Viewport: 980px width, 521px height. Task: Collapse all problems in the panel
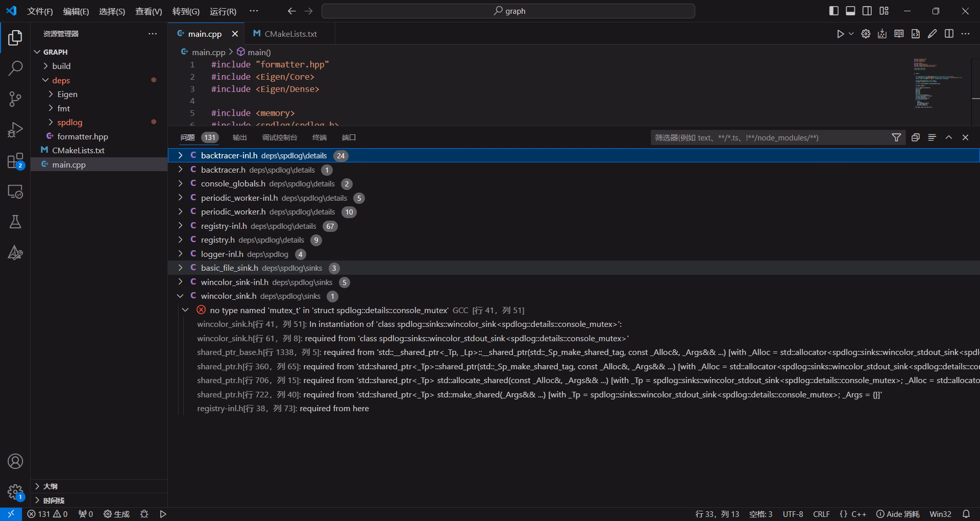click(x=916, y=137)
